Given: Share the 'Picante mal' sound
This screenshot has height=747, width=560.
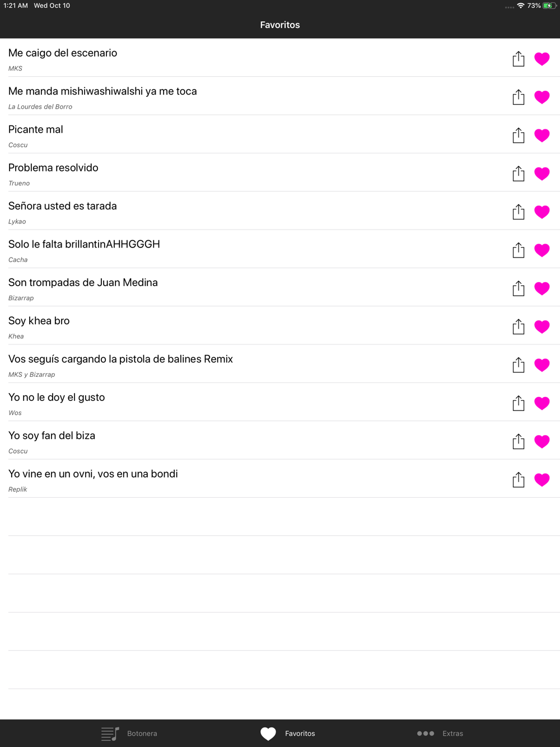Looking at the screenshot, I should click(519, 136).
